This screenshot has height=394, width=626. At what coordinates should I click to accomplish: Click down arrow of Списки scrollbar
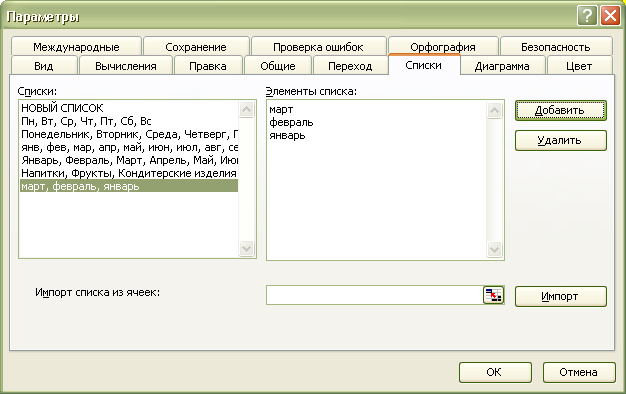pyautogui.click(x=246, y=249)
